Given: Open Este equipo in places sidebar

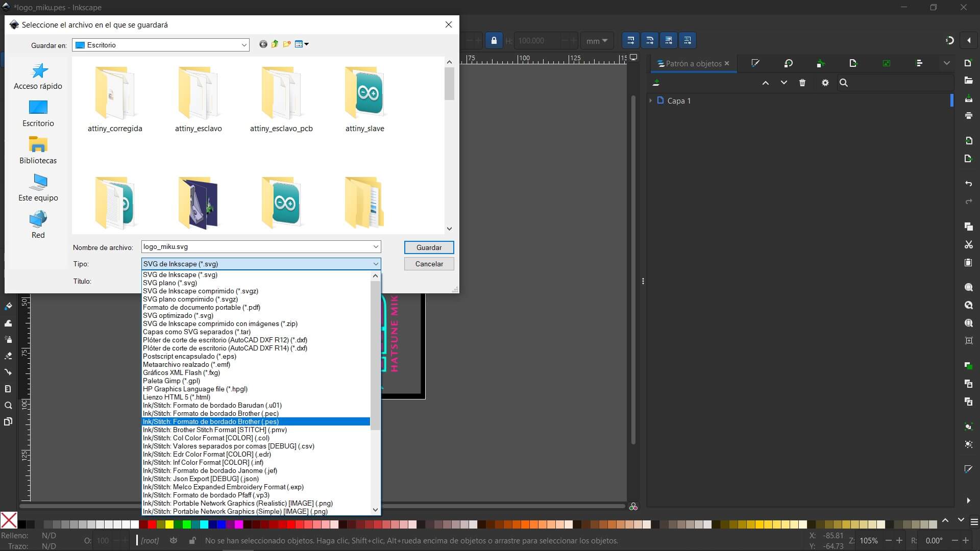Looking at the screenshot, I should point(38,188).
